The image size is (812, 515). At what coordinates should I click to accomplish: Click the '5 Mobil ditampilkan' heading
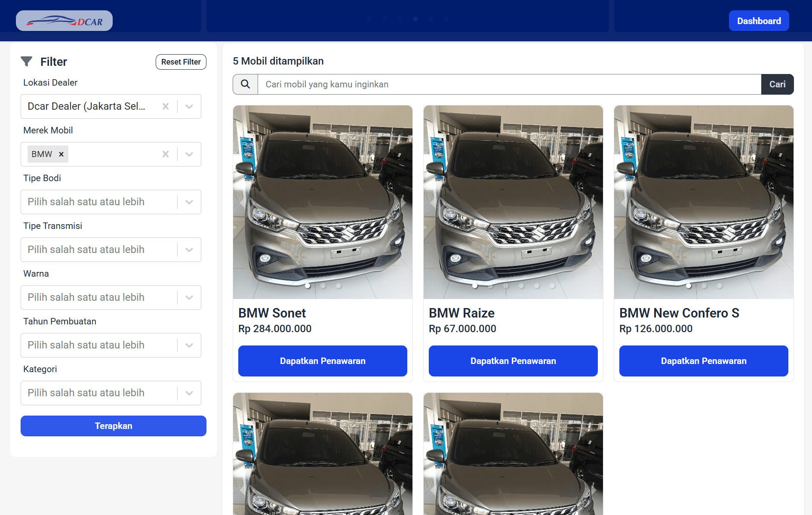click(x=278, y=61)
